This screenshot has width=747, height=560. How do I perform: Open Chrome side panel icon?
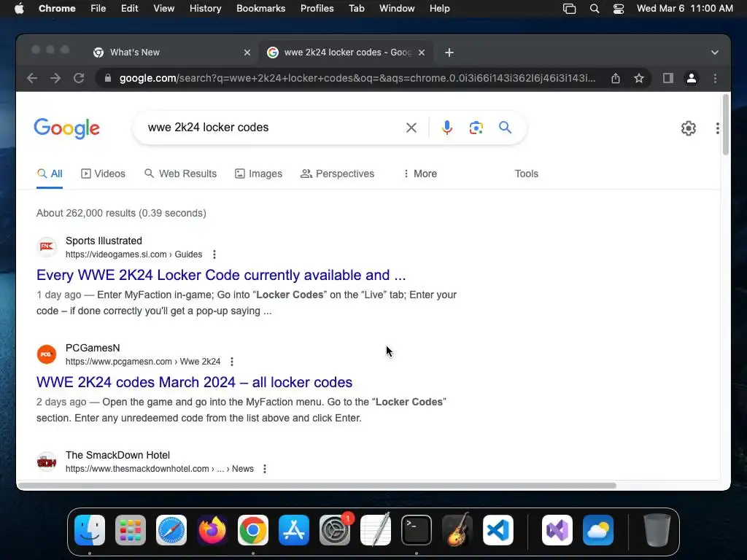tap(668, 78)
